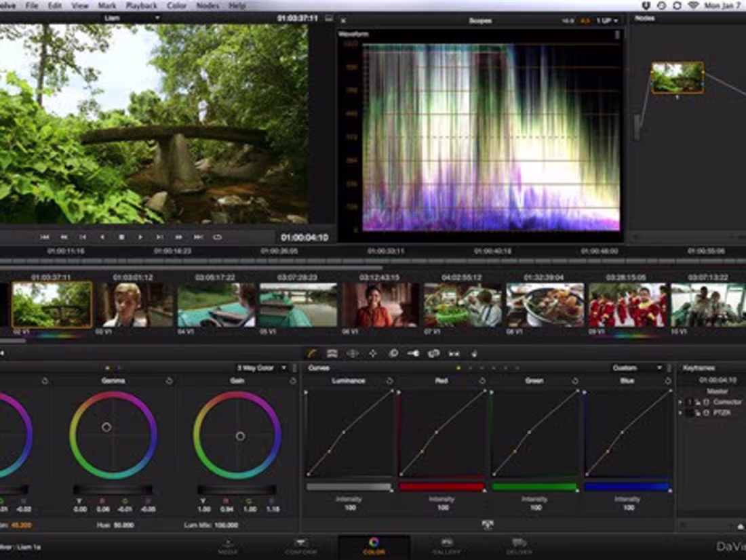Image resolution: width=746 pixels, height=560 pixels.
Task: Stop playback in the viewer
Action: pyautogui.click(x=121, y=237)
